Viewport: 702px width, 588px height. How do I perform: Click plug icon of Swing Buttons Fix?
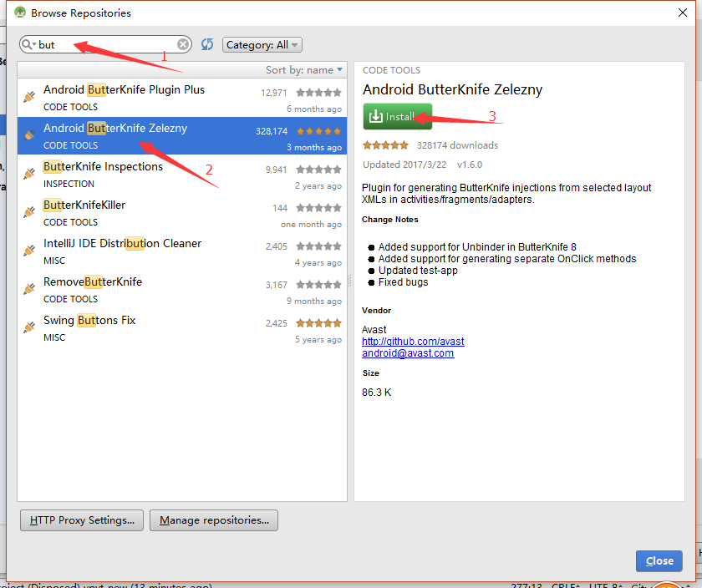29,327
